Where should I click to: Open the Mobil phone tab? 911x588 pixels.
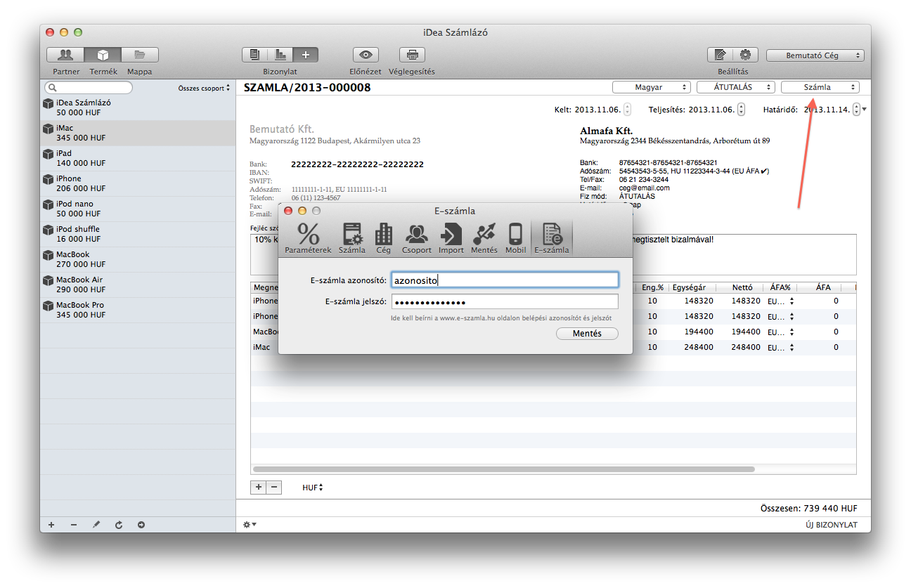click(516, 237)
